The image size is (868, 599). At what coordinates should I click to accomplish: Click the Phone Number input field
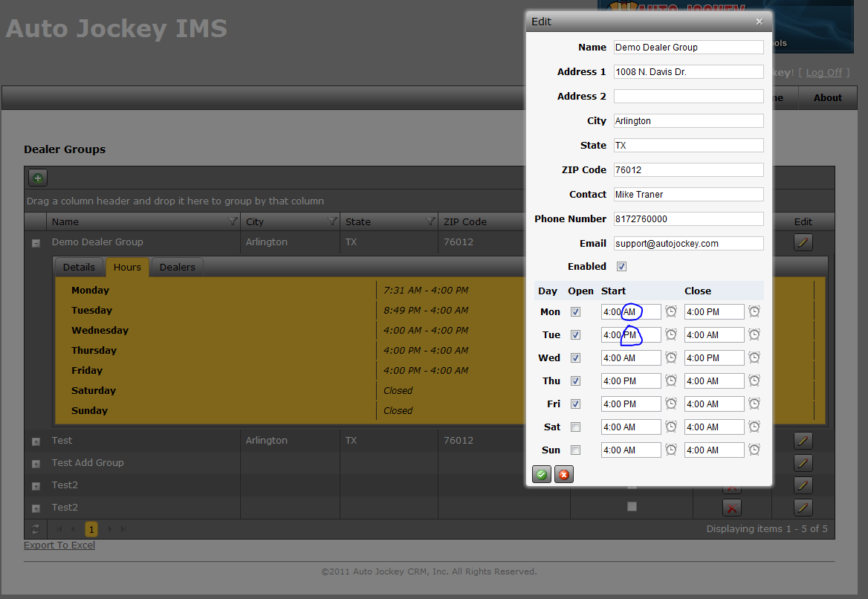pos(689,218)
